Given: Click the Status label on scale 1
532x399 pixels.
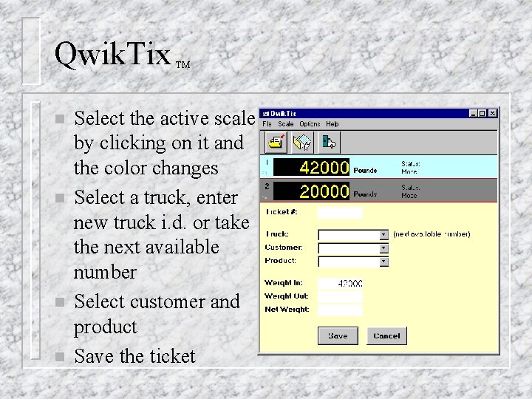Looking at the screenshot, I should pos(411,164).
